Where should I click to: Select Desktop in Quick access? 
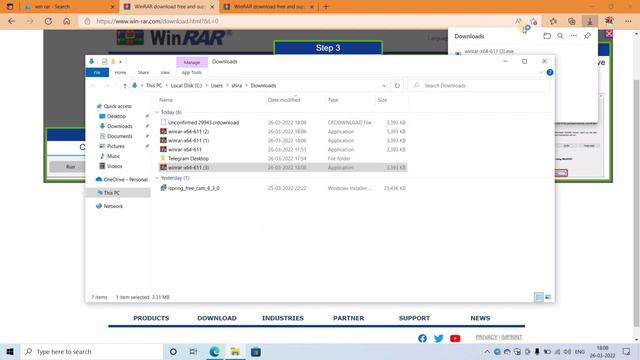pyautogui.click(x=116, y=116)
